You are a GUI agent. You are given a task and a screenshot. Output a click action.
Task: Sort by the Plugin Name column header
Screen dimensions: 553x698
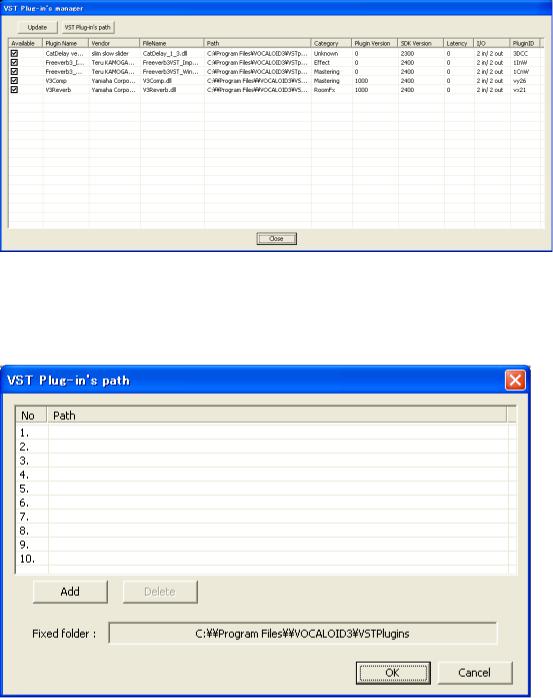(65, 43)
